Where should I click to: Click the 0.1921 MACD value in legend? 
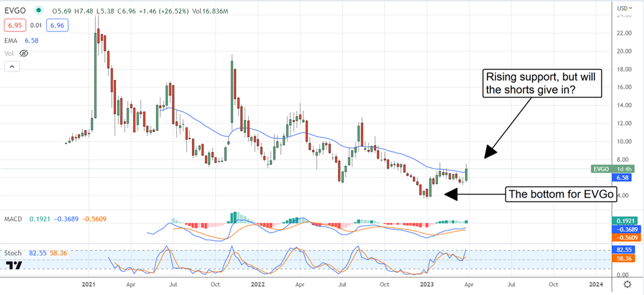click(40, 219)
